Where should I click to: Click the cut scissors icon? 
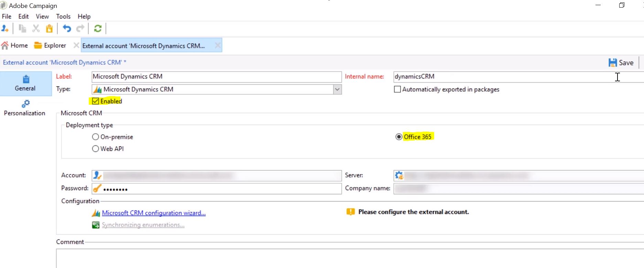(x=36, y=29)
